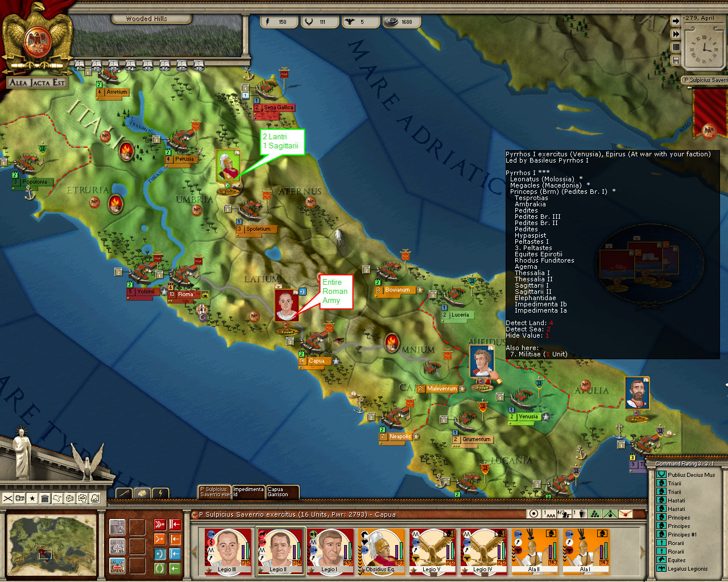Select the Impedimenta Id tab

coord(249,492)
